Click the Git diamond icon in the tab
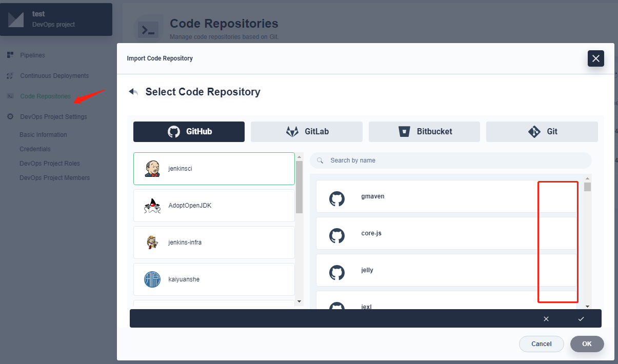This screenshot has width=618, height=364. (534, 132)
